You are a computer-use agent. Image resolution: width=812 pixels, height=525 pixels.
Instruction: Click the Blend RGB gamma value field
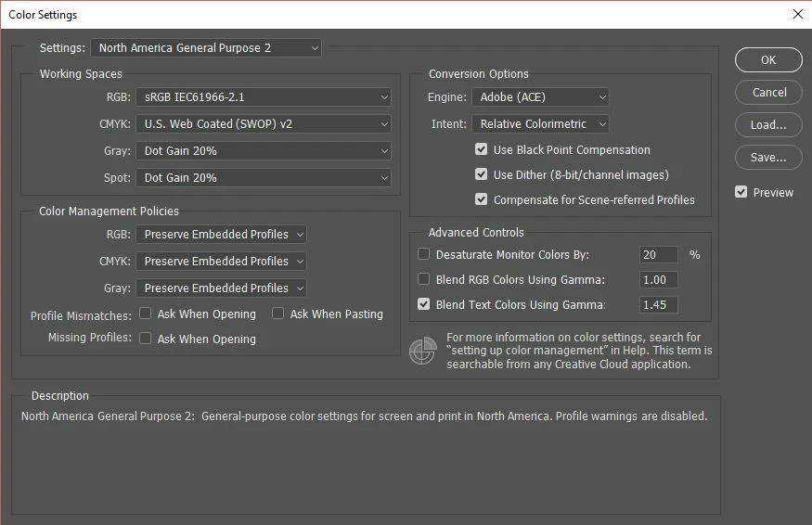click(x=658, y=279)
